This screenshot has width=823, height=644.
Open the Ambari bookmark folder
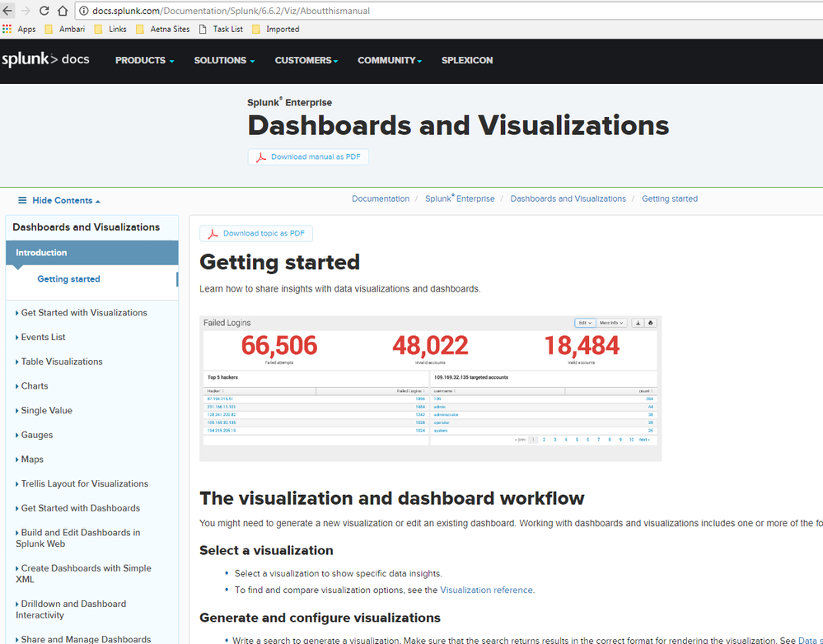click(65, 30)
